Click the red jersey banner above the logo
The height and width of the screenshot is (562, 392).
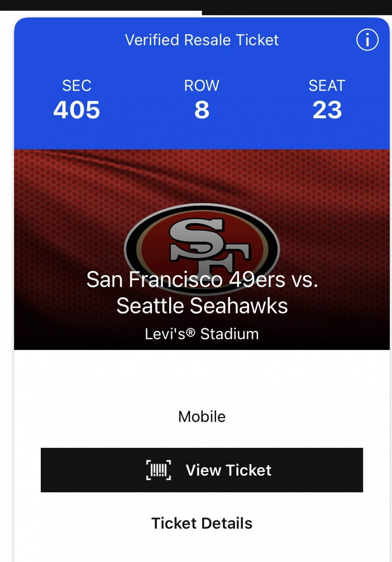click(202, 176)
